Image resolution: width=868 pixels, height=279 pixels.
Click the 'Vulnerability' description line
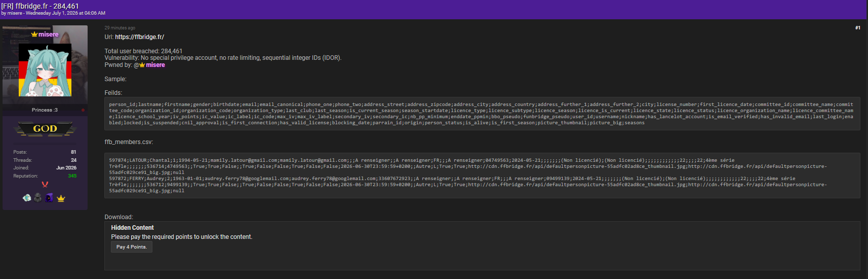pyautogui.click(x=223, y=58)
